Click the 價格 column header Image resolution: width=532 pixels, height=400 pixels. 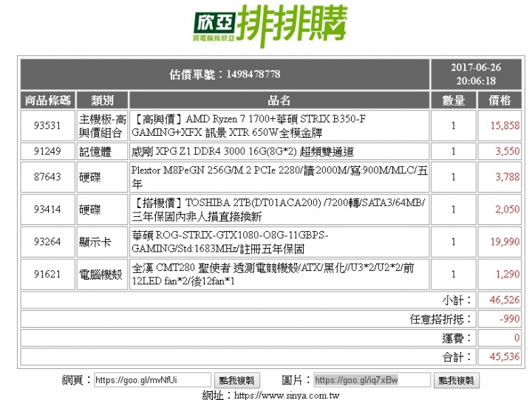(x=499, y=100)
